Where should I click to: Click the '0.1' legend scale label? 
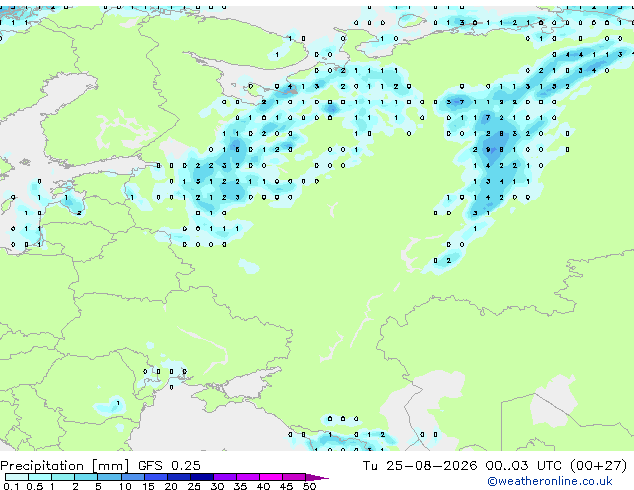(11, 486)
